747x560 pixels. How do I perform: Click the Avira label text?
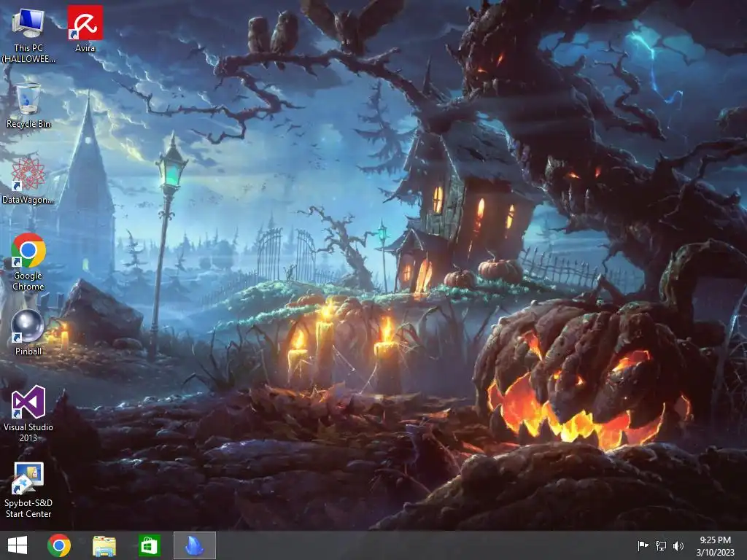pyautogui.click(x=85, y=48)
